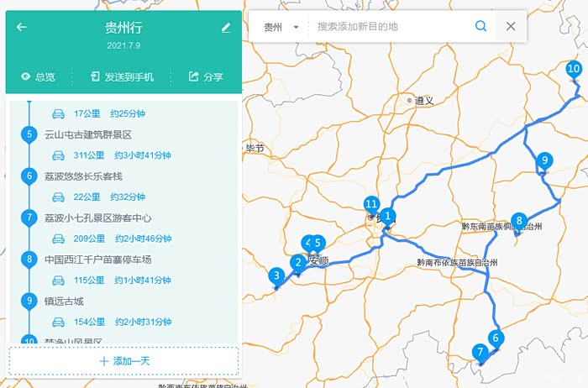This screenshot has height=388, width=588.
Task: Click the 遵义 city label on map
Action: (x=424, y=101)
